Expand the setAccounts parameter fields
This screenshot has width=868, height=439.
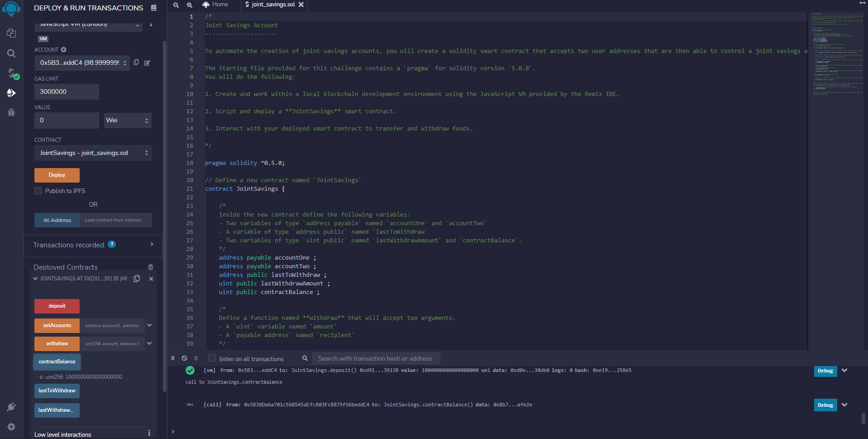click(149, 325)
